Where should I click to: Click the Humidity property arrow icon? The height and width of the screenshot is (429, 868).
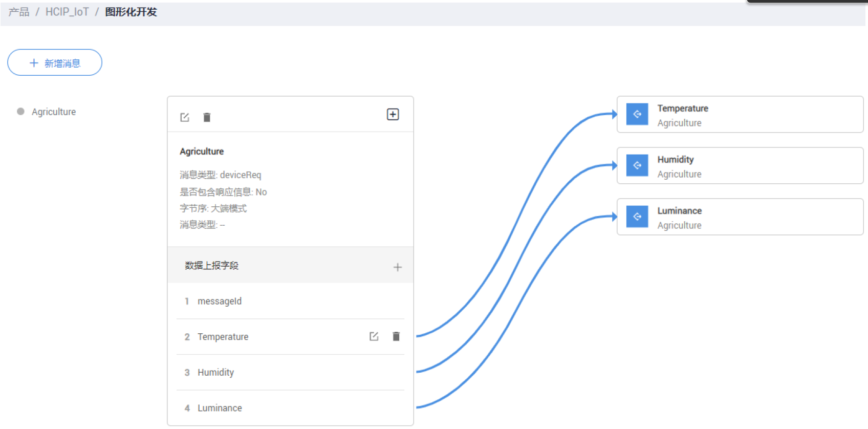[x=637, y=165]
